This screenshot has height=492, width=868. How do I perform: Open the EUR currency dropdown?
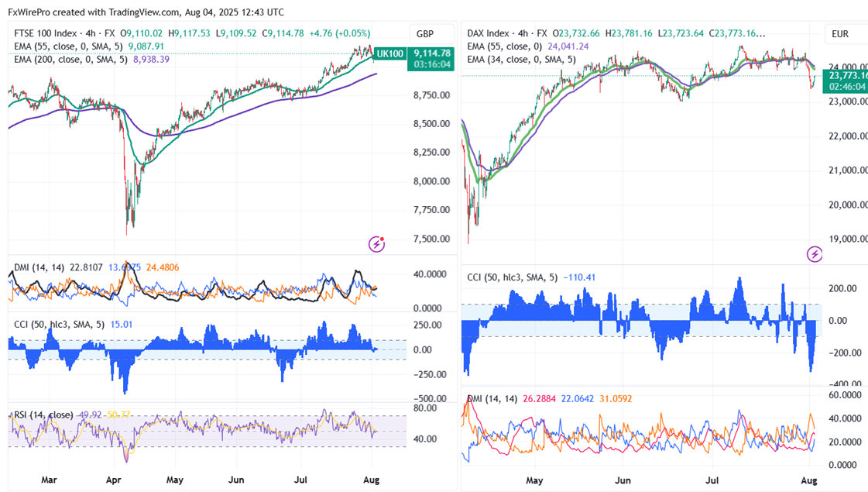[x=840, y=33]
